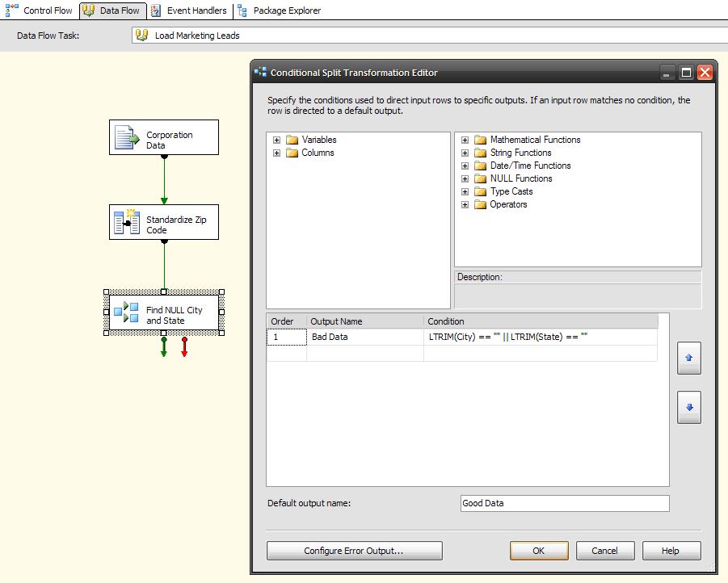
Task: Select the Order 1 cell
Action: [x=287, y=337]
